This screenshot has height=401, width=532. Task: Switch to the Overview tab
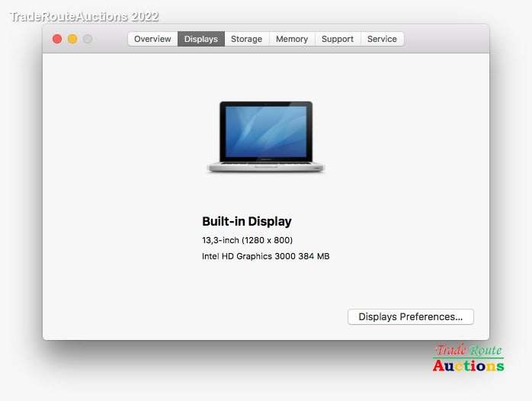(x=152, y=39)
